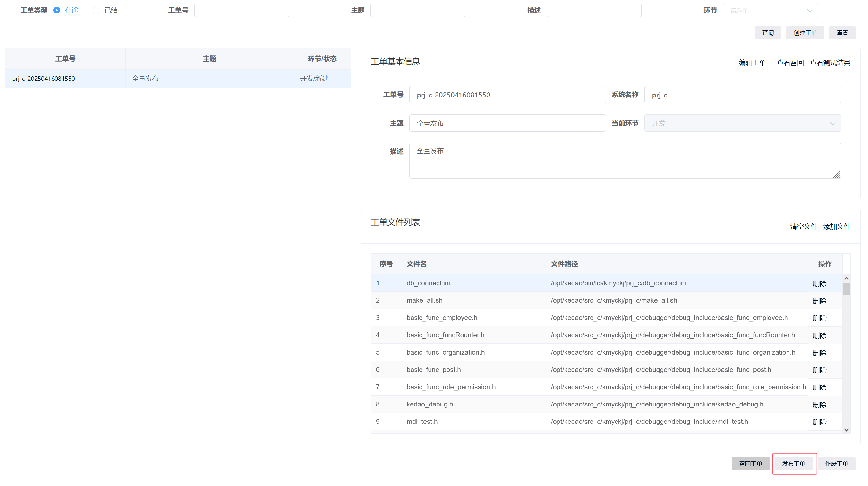
Task: Click the textarea resize handle of 描述
Action: tap(837, 174)
